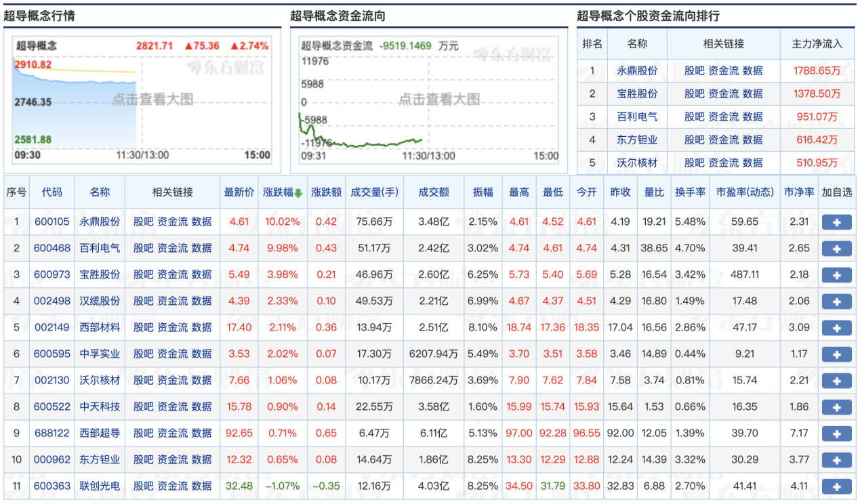The image size is (860, 504).
Task: Add 永鼎股份 to watchlist with plus button
Action: (836, 222)
